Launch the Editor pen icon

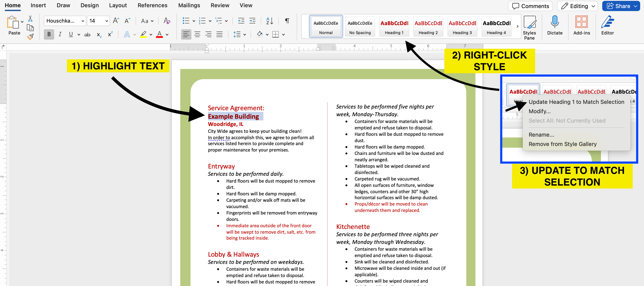point(607,25)
